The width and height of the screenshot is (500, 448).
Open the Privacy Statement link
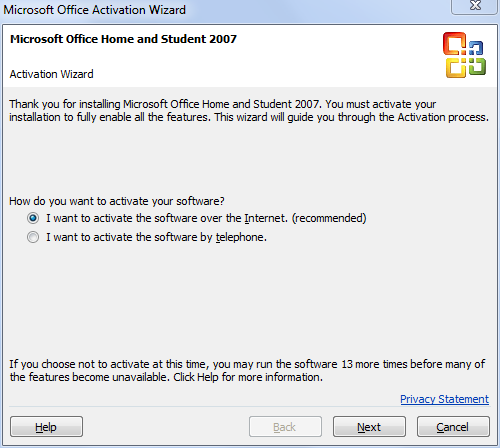pyautogui.click(x=444, y=399)
